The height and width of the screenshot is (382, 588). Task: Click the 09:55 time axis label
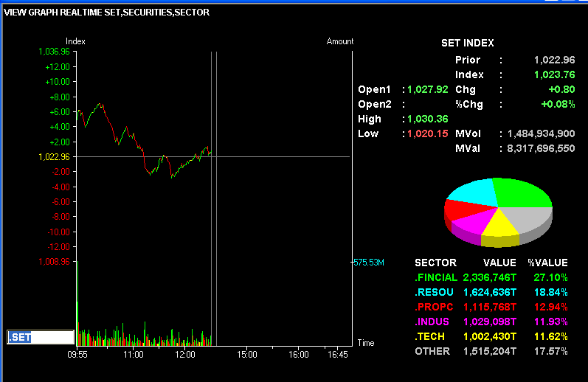pyautogui.click(x=77, y=355)
